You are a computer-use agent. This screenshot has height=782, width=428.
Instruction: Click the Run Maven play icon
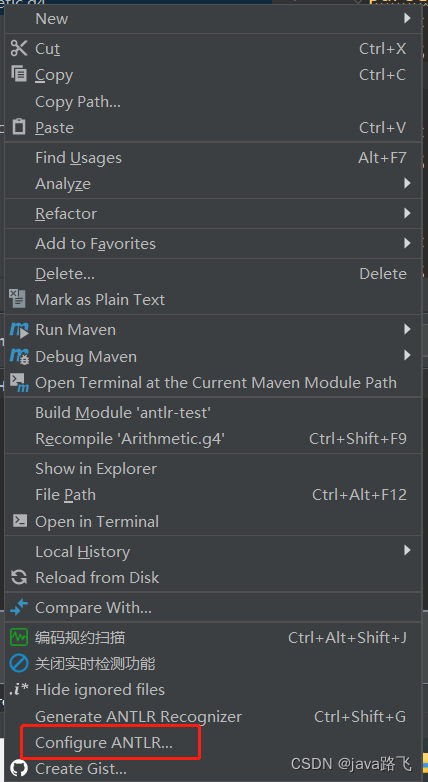pyautogui.click(x=19, y=330)
